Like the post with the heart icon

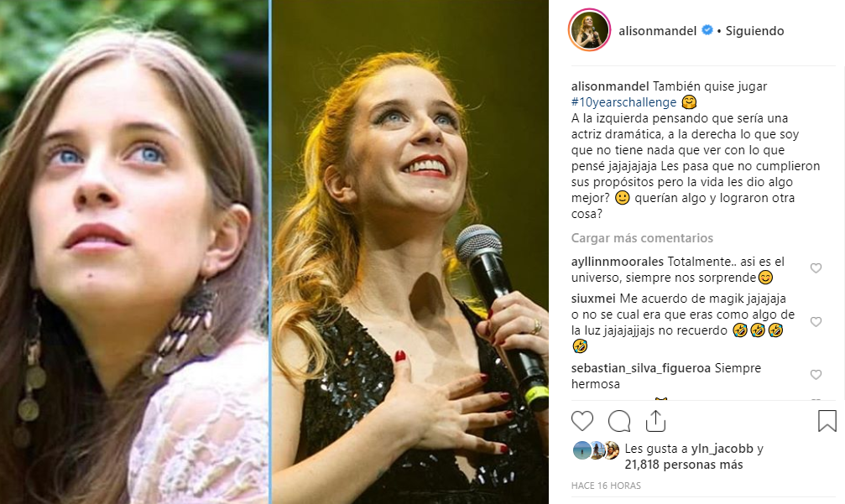point(582,420)
